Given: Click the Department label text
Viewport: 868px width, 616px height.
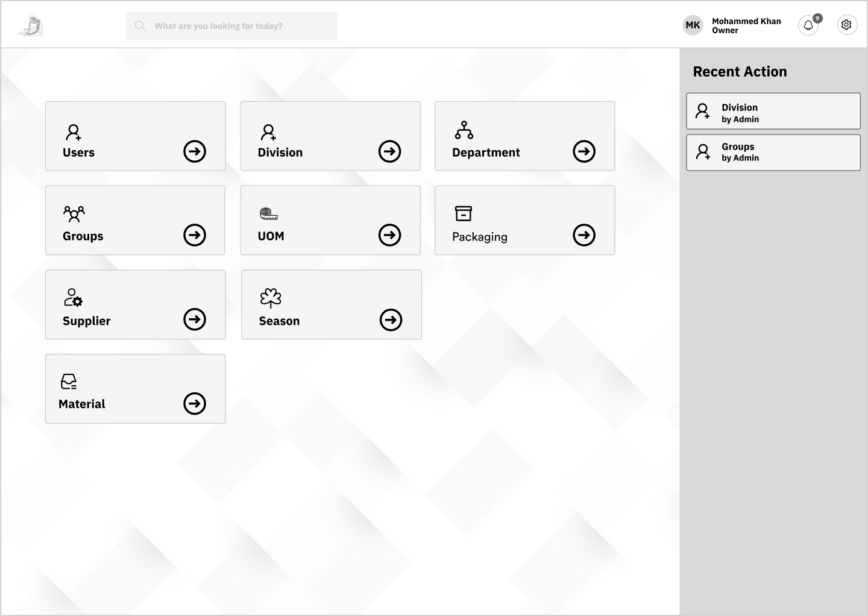Looking at the screenshot, I should coord(486,153).
